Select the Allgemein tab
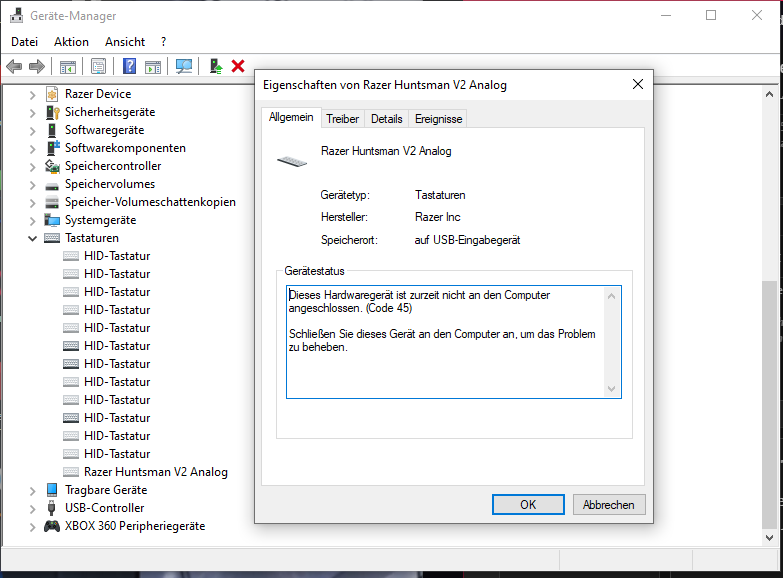Image resolution: width=783 pixels, height=578 pixels. [x=291, y=117]
